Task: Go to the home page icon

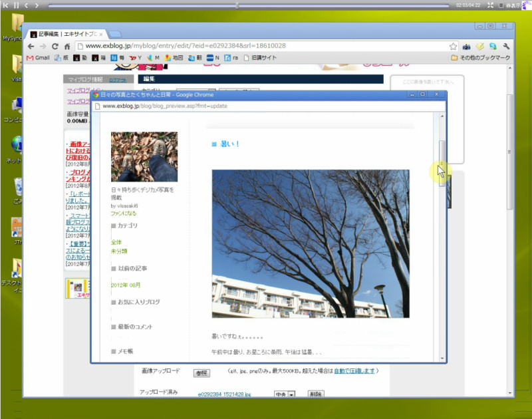Action: click(x=67, y=46)
